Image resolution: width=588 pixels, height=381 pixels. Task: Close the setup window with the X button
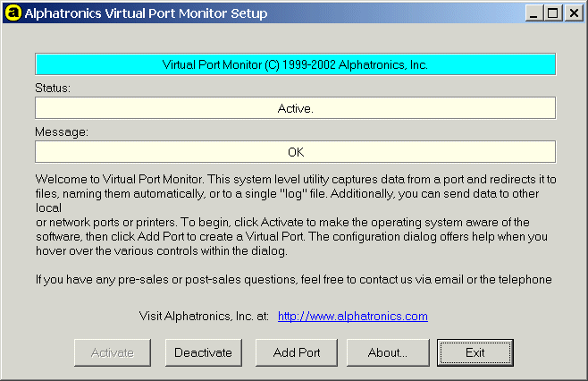click(x=573, y=13)
